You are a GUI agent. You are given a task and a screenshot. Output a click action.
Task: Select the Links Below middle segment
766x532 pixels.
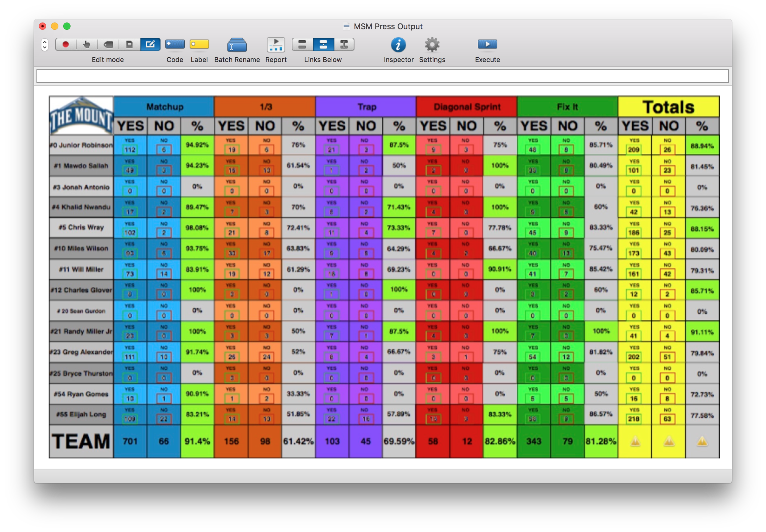point(323,44)
